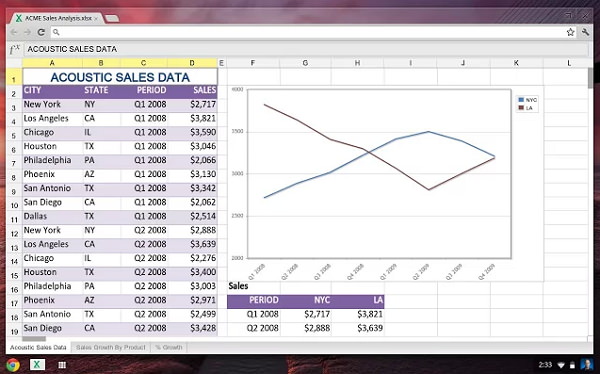Click the vertical scrollbar thumb
600x374 pixels.
(x=590, y=78)
